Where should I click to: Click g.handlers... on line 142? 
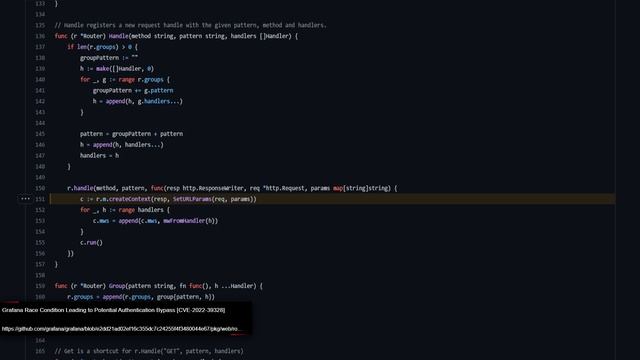click(159, 101)
